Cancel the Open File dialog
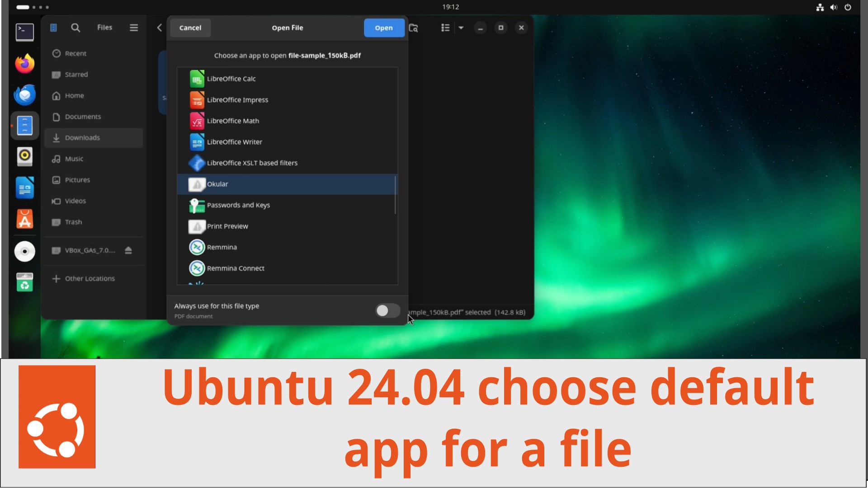Screen dimensions: 868x488 (190, 28)
